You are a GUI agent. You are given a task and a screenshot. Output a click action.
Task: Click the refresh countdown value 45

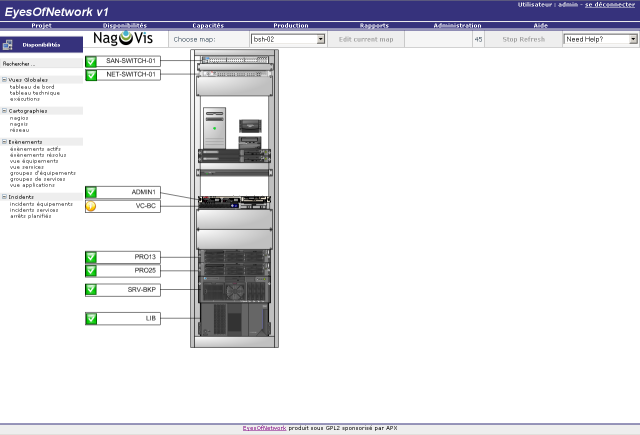pos(478,40)
